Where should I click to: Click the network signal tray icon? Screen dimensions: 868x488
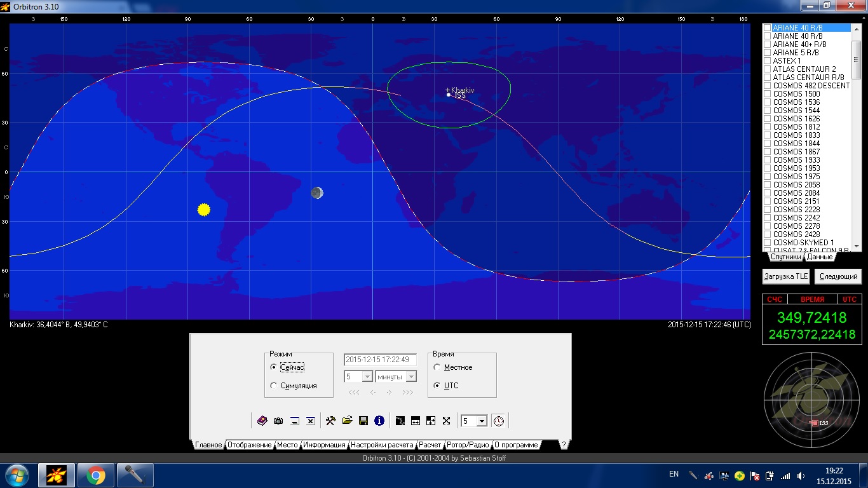coord(785,475)
